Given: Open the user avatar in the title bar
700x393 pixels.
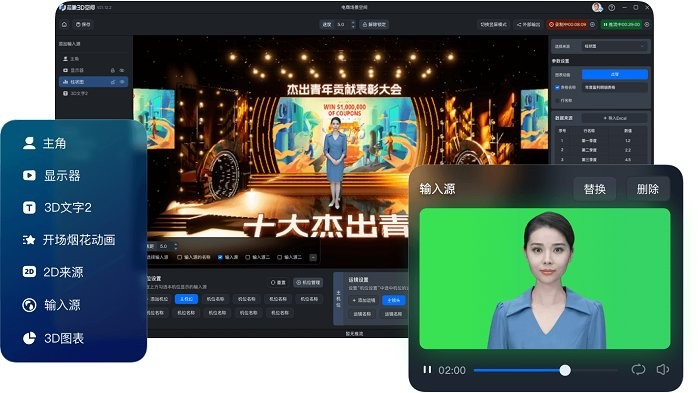Looking at the screenshot, I should pos(596,7).
